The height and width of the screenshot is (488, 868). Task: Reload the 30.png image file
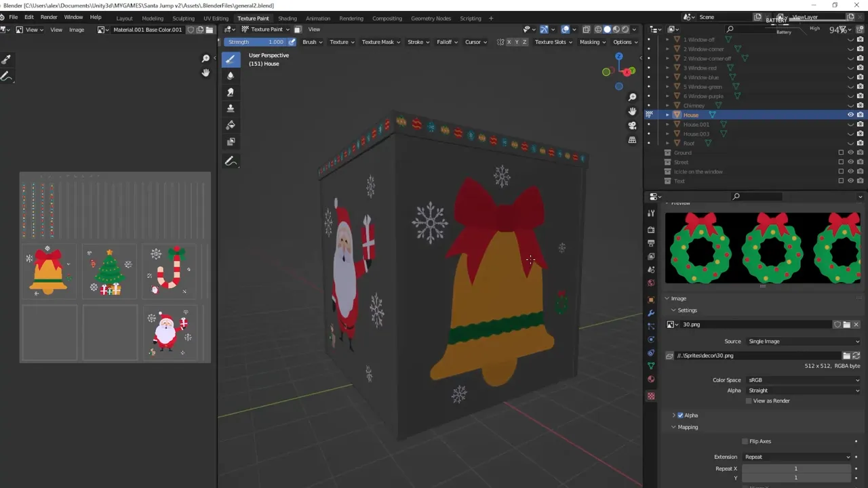pyautogui.click(x=856, y=355)
